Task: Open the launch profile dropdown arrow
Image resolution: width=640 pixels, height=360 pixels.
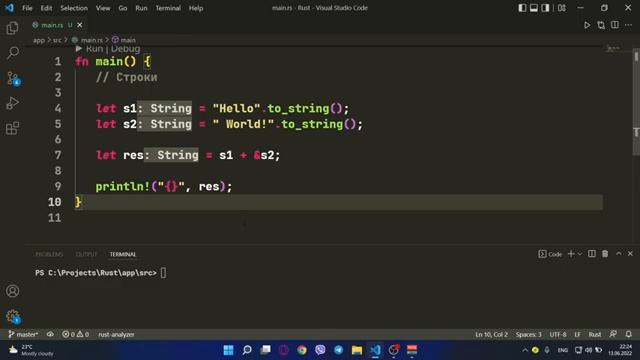Action: click(x=580, y=254)
